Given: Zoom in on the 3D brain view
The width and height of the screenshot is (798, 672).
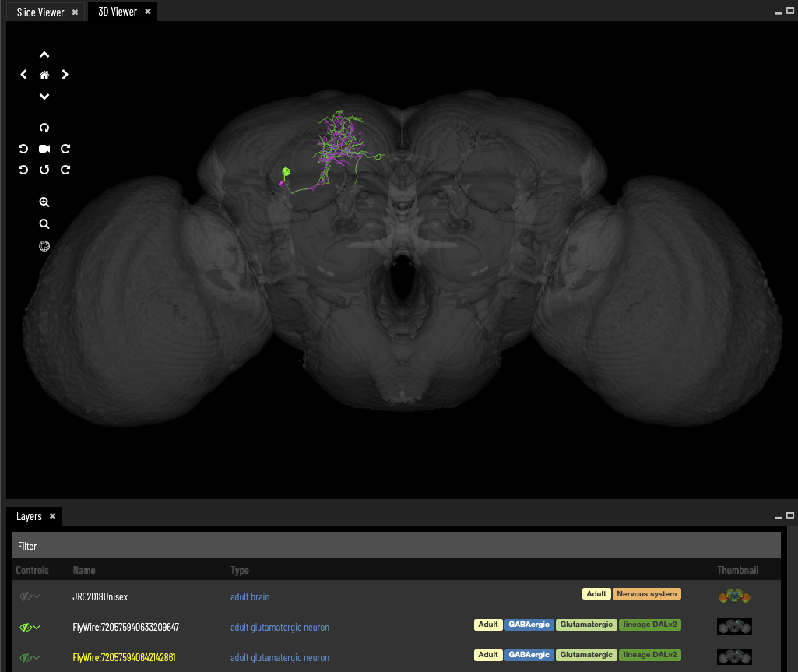Looking at the screenshot, I should [x=44, y=202].
